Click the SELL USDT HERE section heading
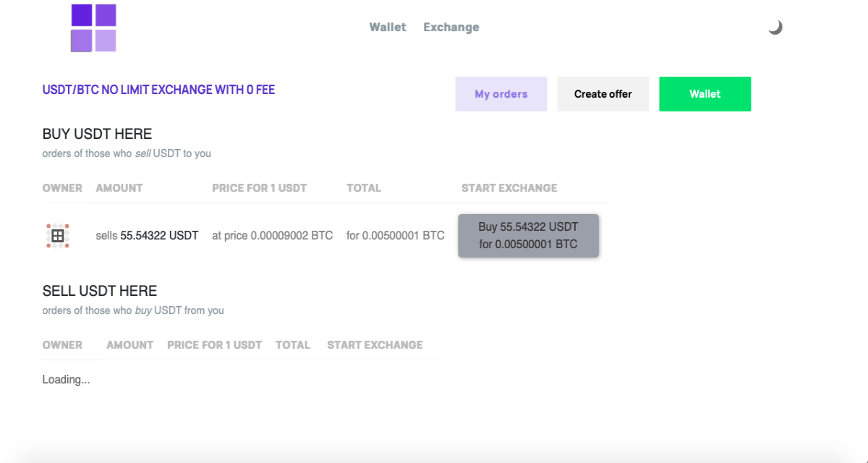 click(x=100, y=291)
